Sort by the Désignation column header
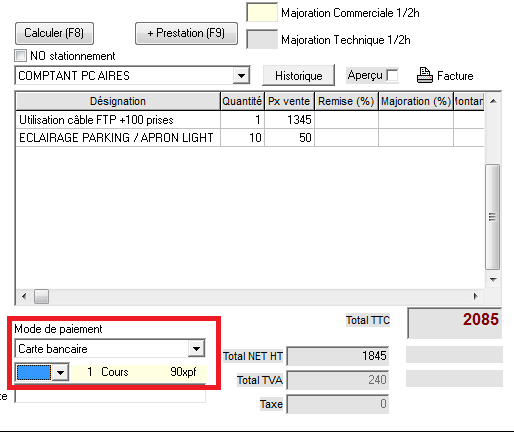 [x=118, y=101]
